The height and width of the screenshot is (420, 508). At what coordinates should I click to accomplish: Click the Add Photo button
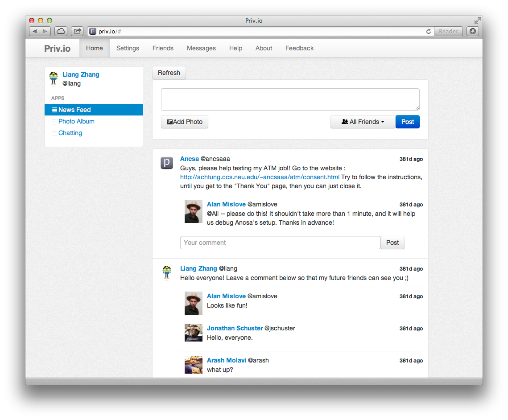coord(185,122)
